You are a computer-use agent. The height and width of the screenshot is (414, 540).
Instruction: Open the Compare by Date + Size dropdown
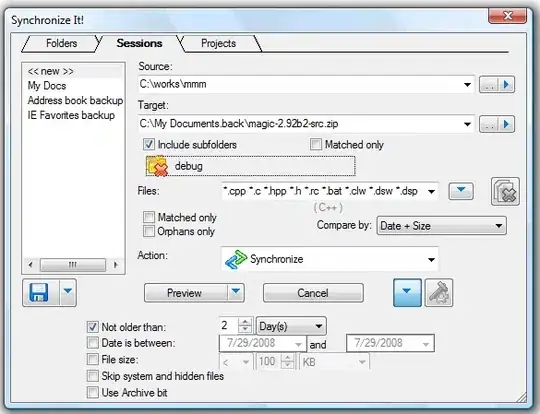tap(442, 226)
